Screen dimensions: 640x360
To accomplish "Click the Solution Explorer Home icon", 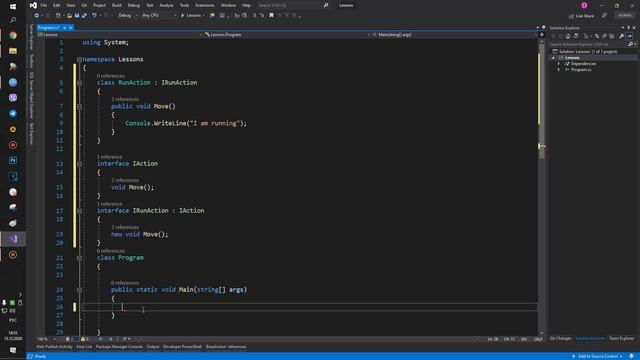I will pos(568,36).
